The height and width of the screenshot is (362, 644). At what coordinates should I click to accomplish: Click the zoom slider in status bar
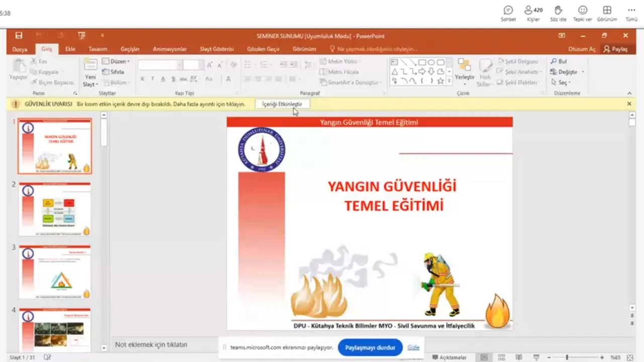pyautogui.click(x=567, y=357)
